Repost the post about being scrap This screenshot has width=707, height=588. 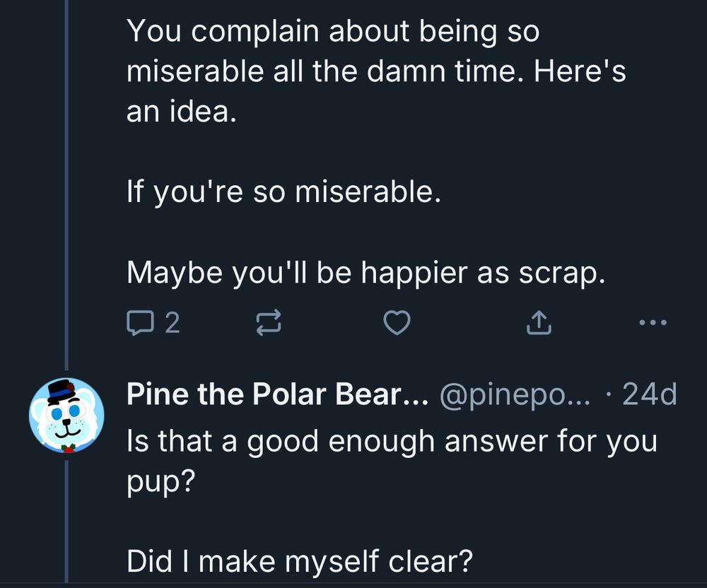tap(268, 323)
